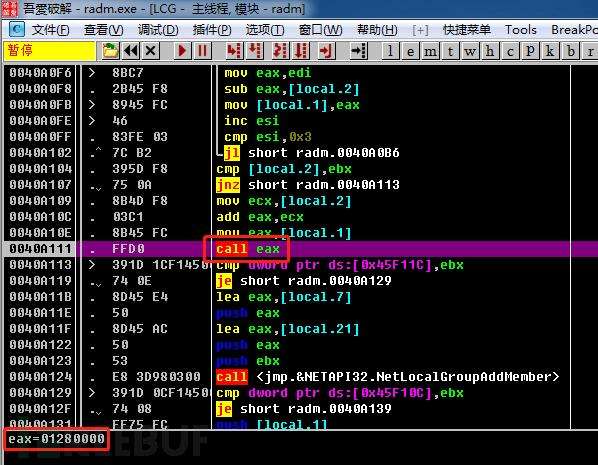Open the 快捷菜单 menu
598x465 pixels.
(467, 30)
